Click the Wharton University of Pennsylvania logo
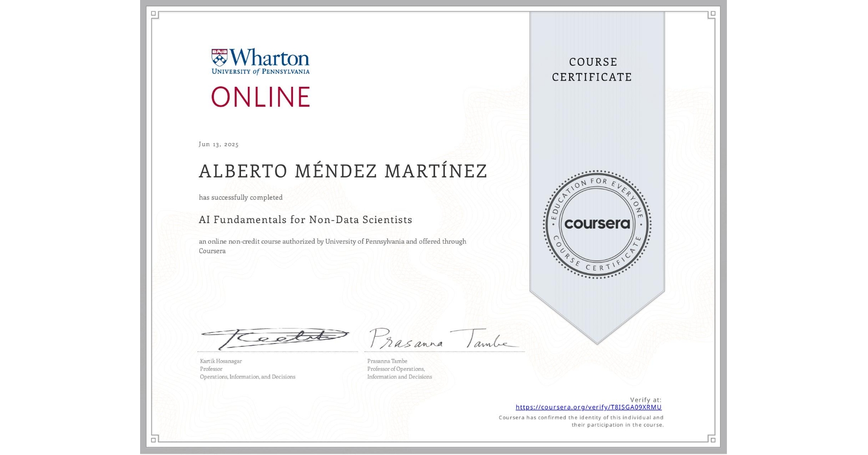The width and height of the screenshot is (868, 455). click(x=260, y=61)
